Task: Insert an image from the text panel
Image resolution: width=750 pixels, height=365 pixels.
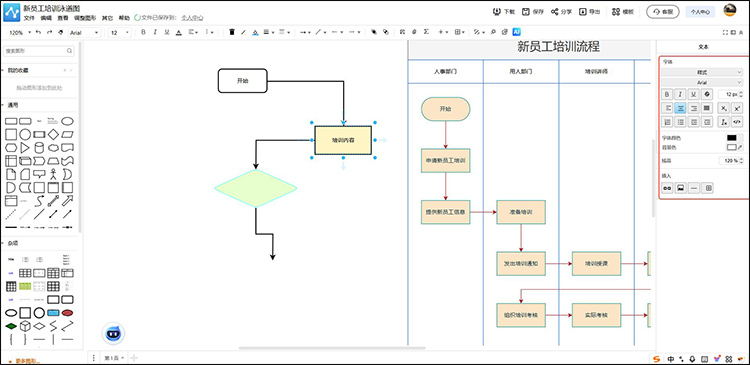Action: [680, 188]
